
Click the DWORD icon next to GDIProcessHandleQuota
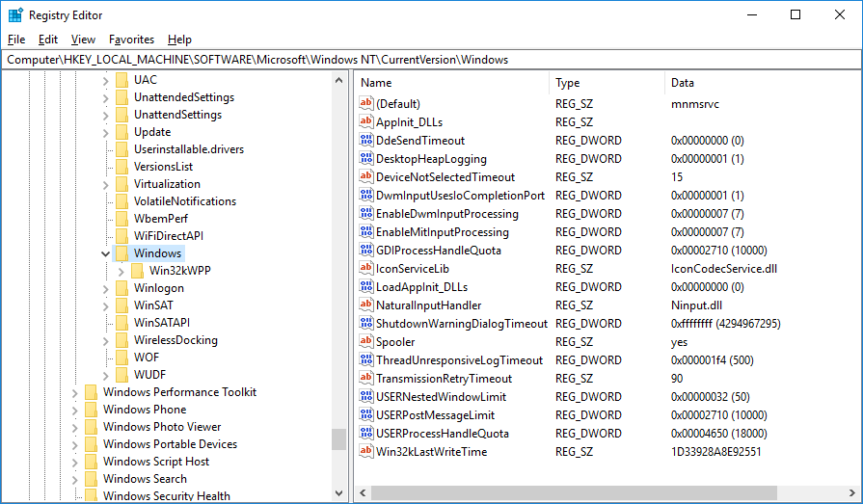click(366, 250)
